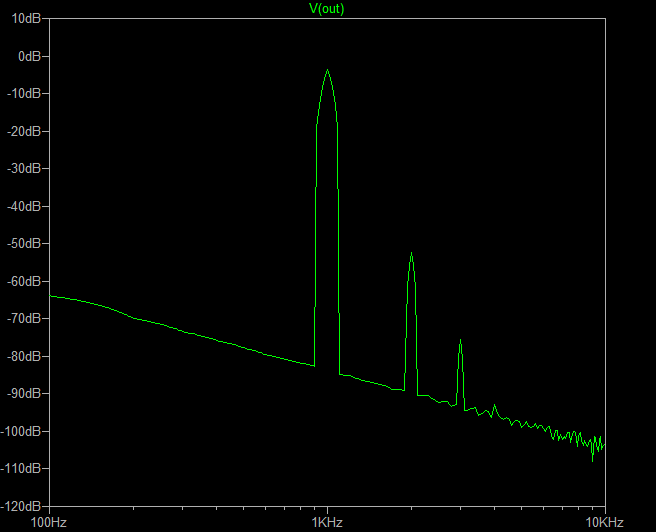Select the 10dB axis label
The height and width of the screenshot is (532, 656).
click(27, 18)
